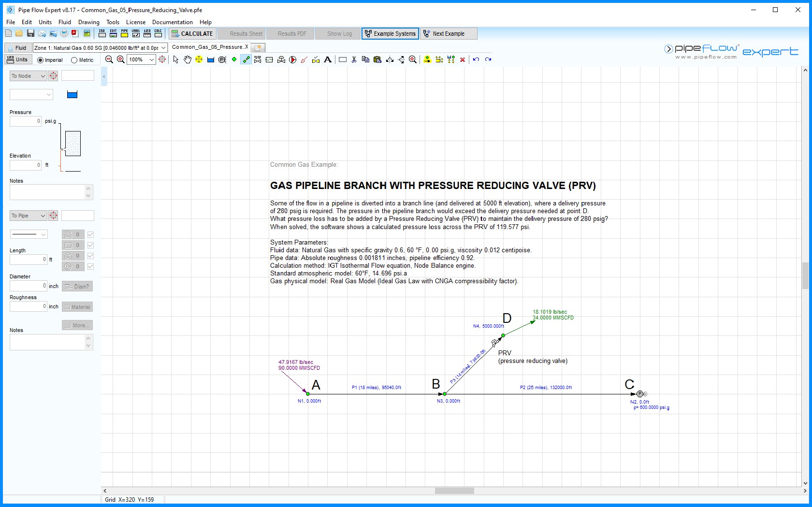This screenshot has width=812, height=507.
Task: Click the CALCULATE button
Action: coord(192,33)
